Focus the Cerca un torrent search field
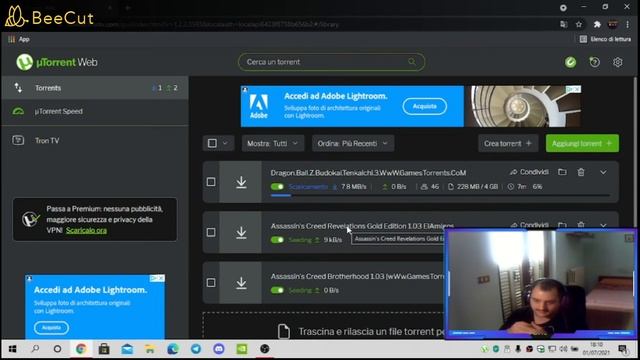640x360 pixels. pos(331,62)
